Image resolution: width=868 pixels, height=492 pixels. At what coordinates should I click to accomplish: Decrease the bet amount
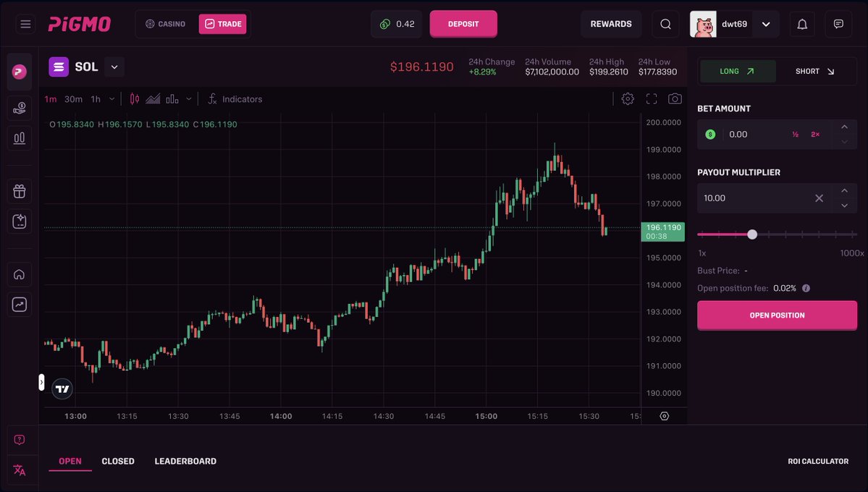click(844, 142)
